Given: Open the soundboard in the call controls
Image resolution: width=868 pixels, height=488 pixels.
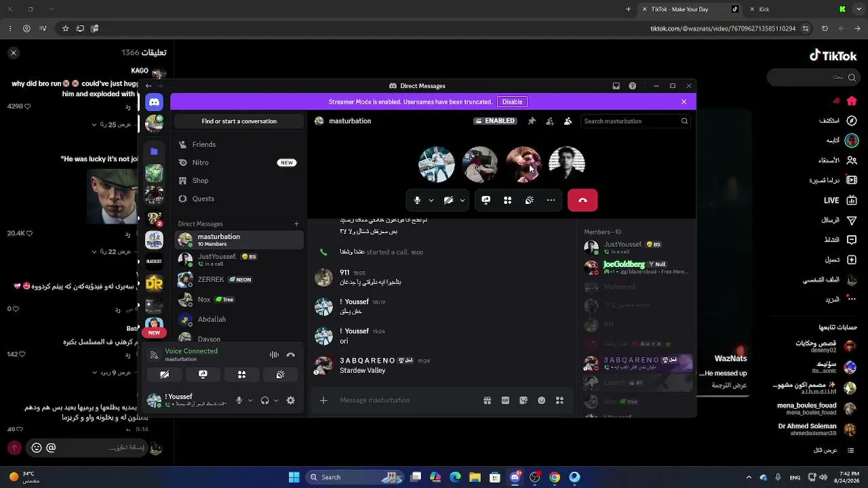Looking at the screenshot, I should [529, 200].
